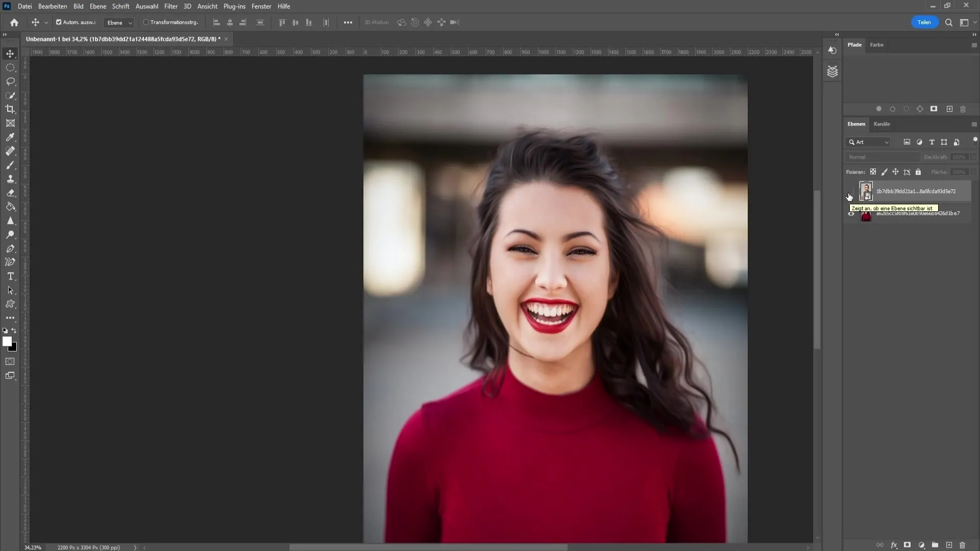Viewport: 980px width, 551px height.
Task: Lock transparent pixels checkerboard icon
Action: pyautogui.click(x=873, y=172)
